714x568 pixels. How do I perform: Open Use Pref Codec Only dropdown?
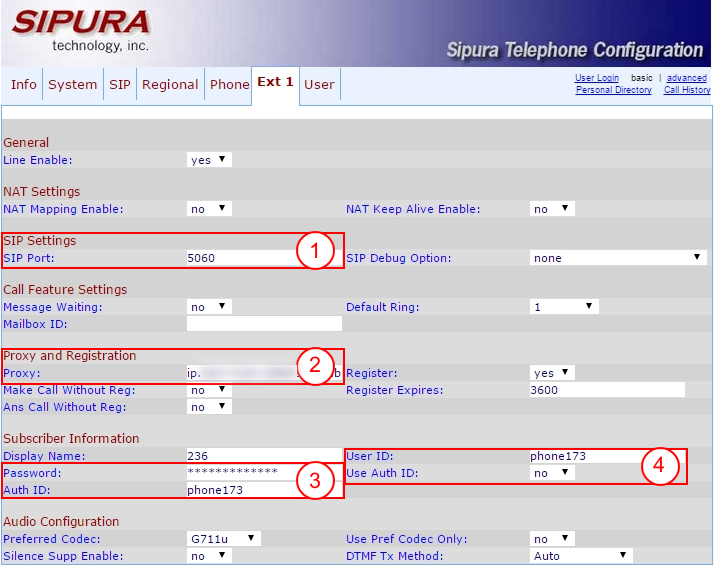(x=552, y=539)
